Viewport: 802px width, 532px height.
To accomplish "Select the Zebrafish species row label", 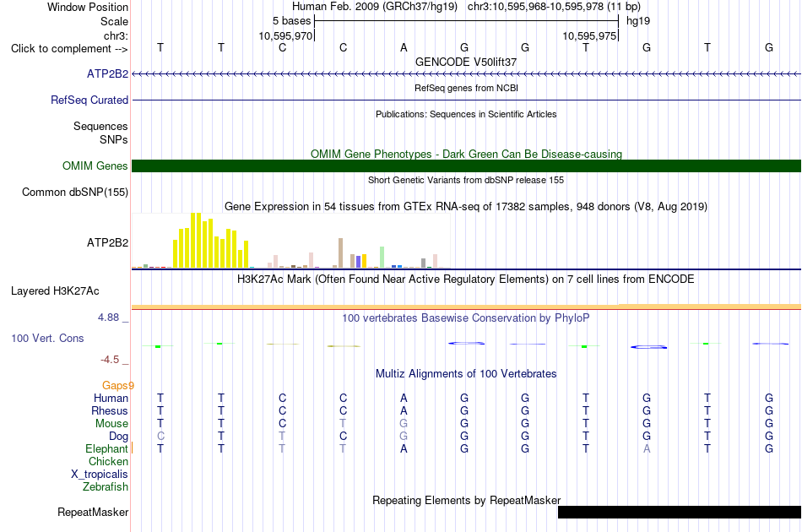I will 106,486.
